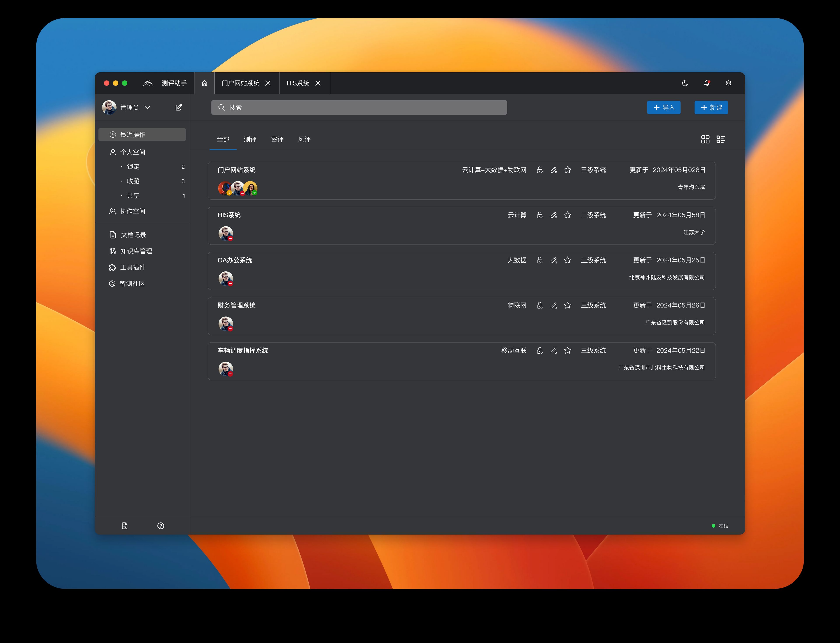840x643 pixels.
Task: Open the notifications bell
Action: coord(707,83)
